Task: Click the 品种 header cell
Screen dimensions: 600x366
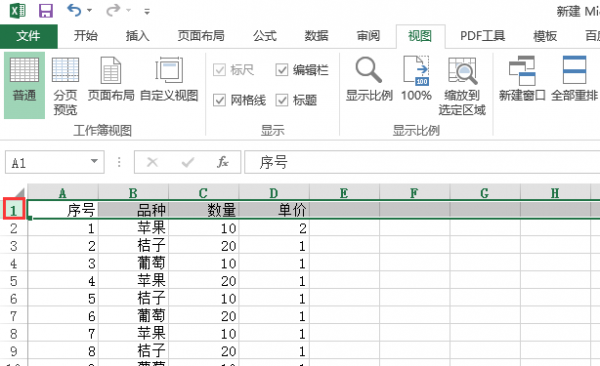Action: click(x=133, y=210)
